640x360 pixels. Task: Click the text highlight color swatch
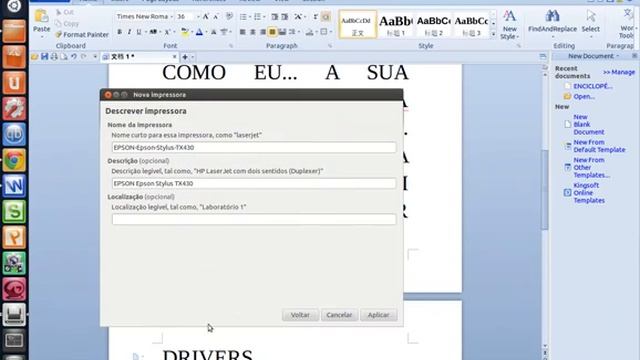pos(185,32)
